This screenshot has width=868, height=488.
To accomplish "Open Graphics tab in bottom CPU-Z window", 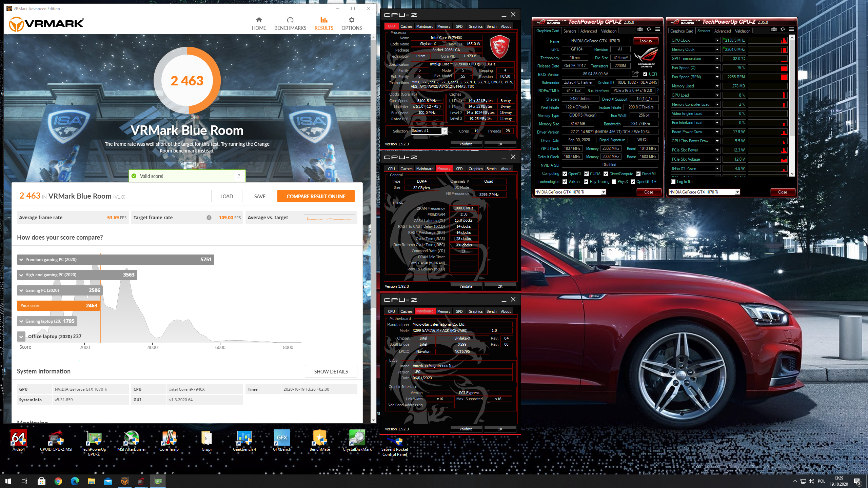I will pyautogui.click(x=475, y=311).
